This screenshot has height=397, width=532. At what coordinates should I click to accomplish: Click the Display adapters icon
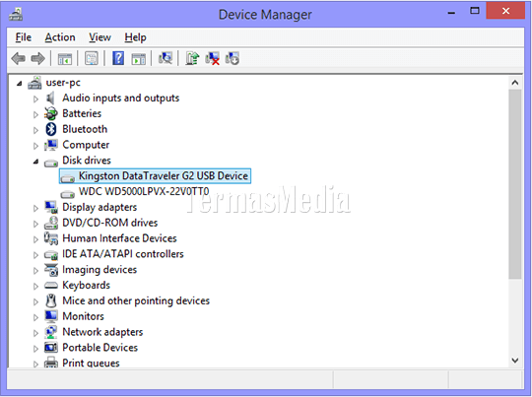tap(51, 207)
